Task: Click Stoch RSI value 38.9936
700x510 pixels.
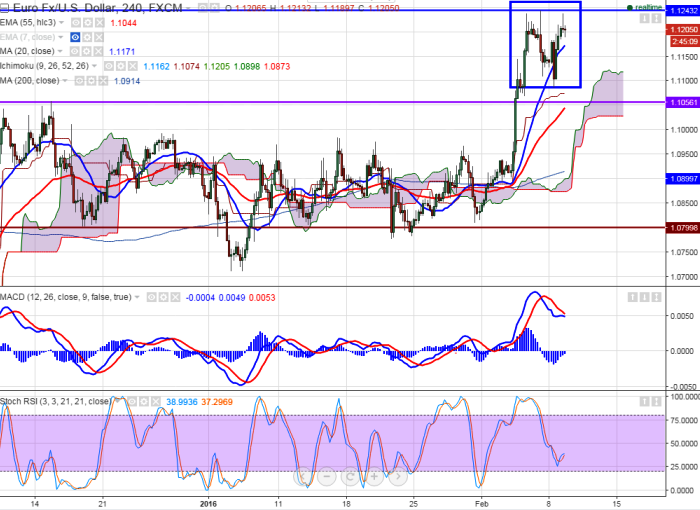Action: 182,402
